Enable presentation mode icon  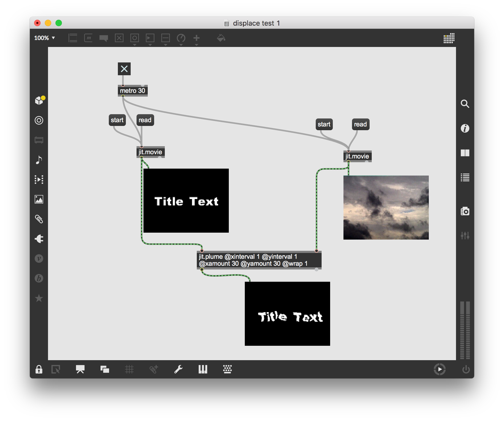coord(80,369)
